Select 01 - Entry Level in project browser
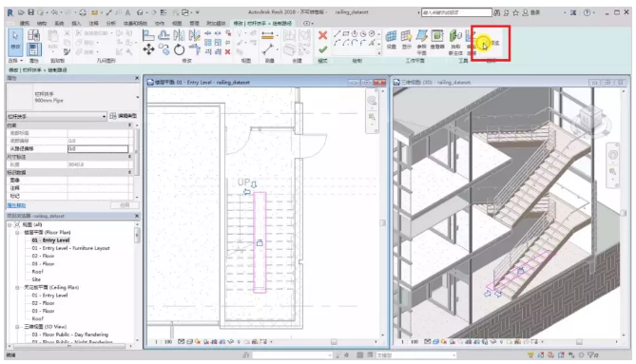Screen dimensions: 636x364 (x=50, y=240)
